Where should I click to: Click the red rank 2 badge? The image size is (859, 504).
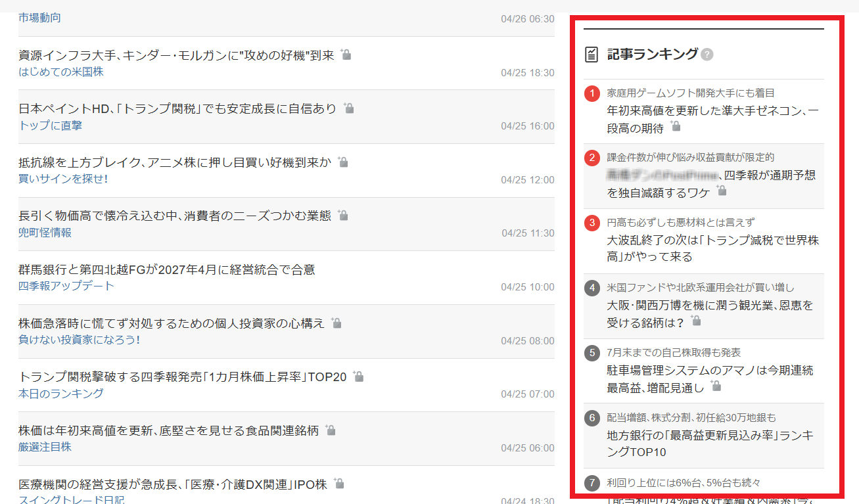(592, 158)
